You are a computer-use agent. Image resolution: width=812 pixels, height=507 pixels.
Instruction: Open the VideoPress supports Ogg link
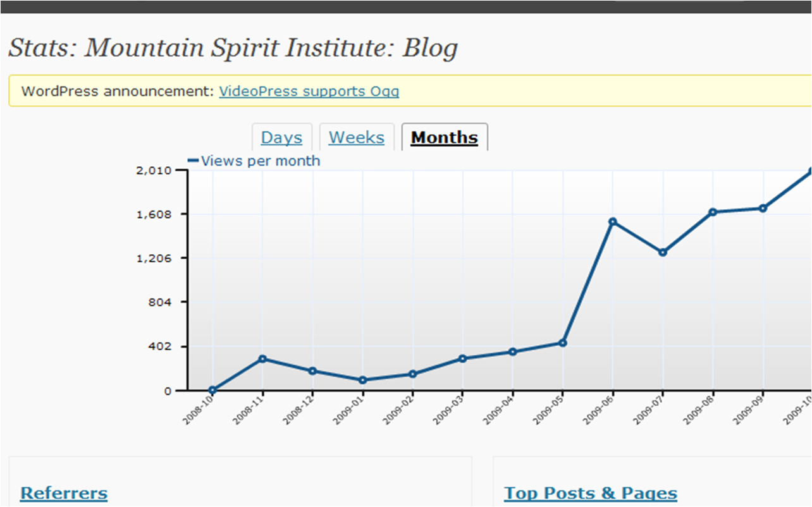(x=309, y=91)
